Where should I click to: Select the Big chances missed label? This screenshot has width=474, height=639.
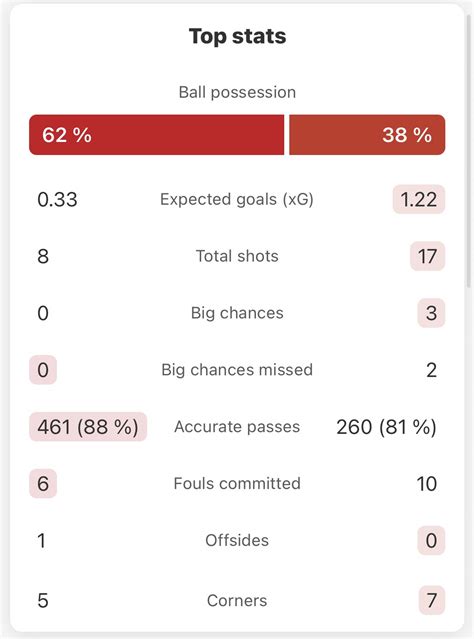point(237,370)
